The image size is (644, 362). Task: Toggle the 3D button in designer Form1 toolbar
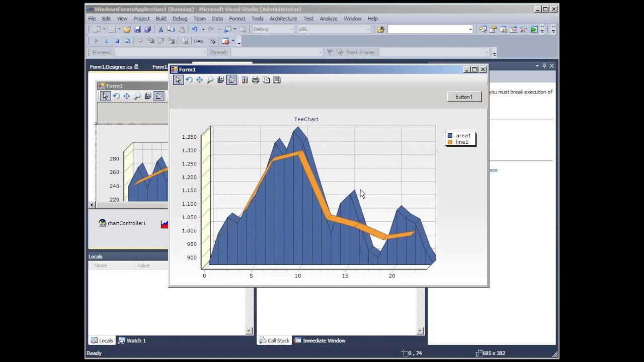click(x=158, y=96)
